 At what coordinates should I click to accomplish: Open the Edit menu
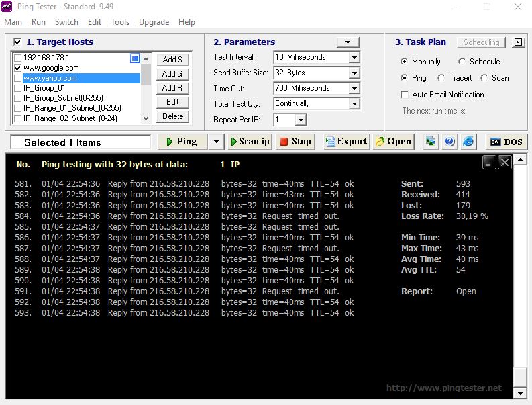click(x=95, y=22)
